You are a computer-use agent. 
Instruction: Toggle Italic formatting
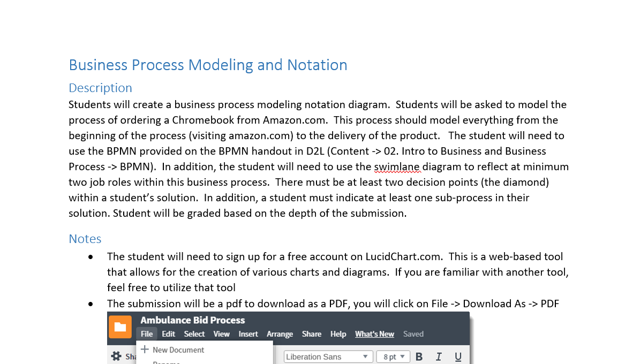(439, 356)
